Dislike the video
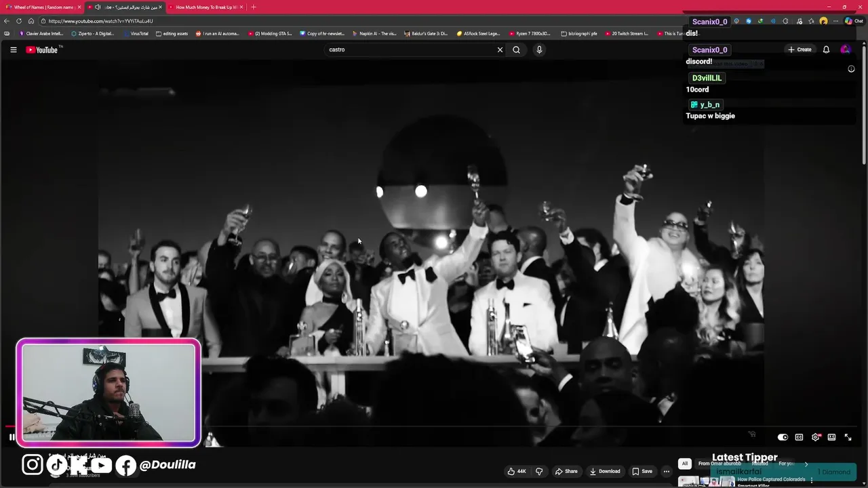The width and height of the screenshot is (868, 488). (539, 471)
